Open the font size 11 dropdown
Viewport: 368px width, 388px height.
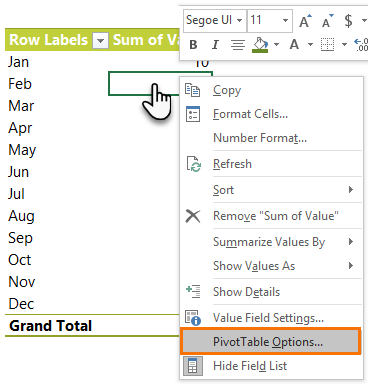270,21
